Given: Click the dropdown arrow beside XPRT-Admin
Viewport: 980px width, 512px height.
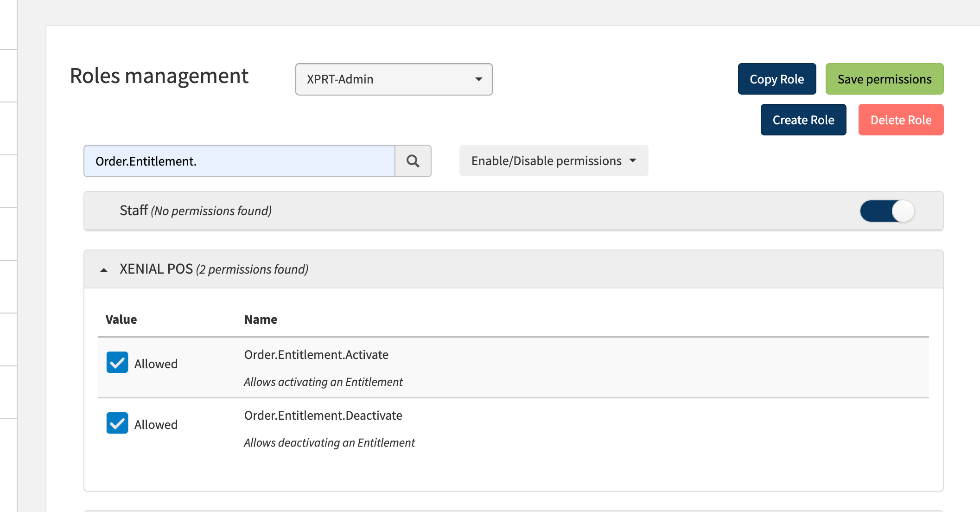Looking at the screenshot, I should [x=478, y=79].
